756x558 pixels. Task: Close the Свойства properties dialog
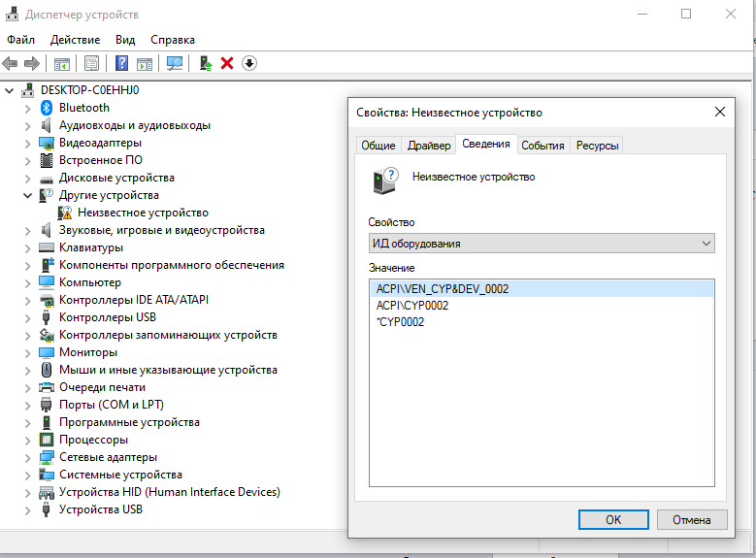point(720,112)
